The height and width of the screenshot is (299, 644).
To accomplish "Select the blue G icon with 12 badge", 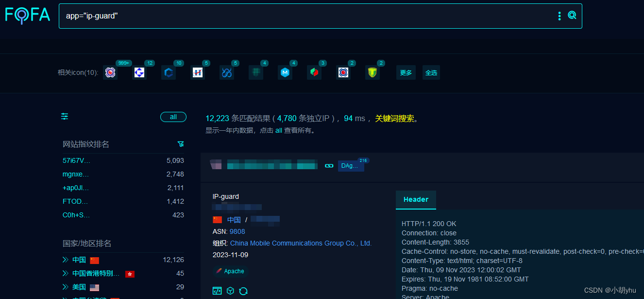I will (x=139, y=72).
